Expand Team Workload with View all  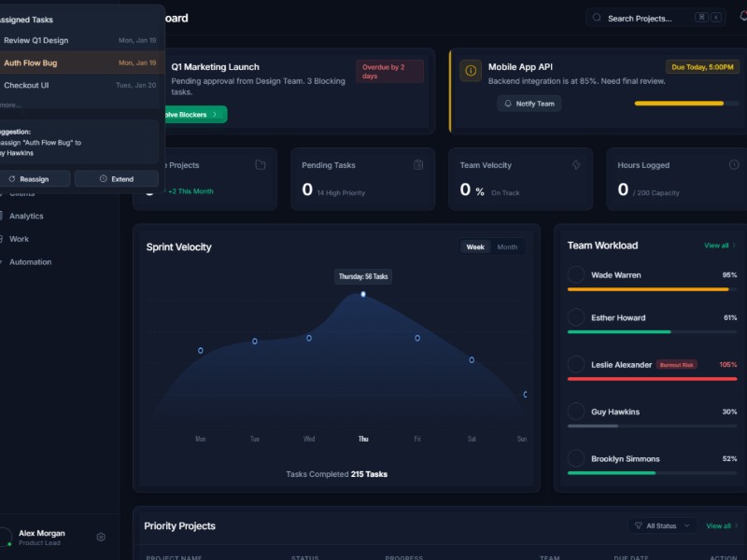[x=719, y=245]
